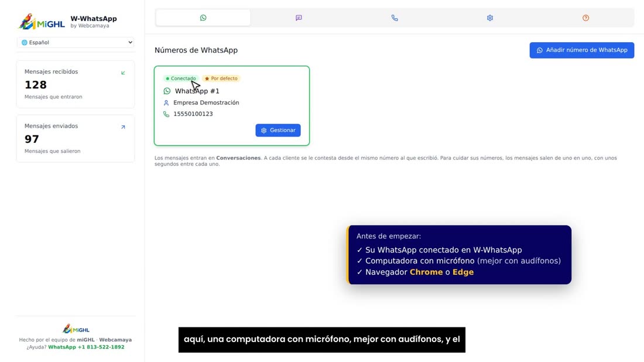Click the MiGHL parrot logo at top

(42, 22)
